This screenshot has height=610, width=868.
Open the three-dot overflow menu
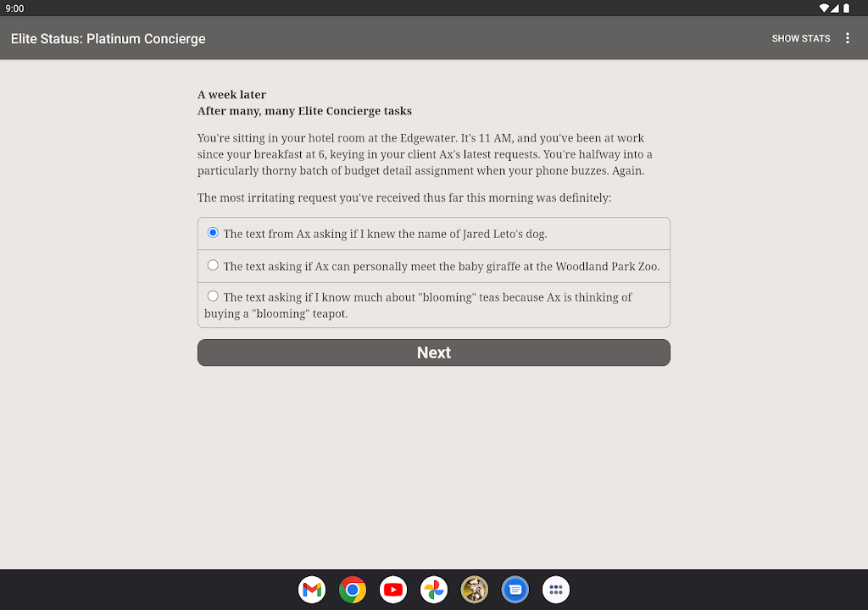click(x=848, y=38)
